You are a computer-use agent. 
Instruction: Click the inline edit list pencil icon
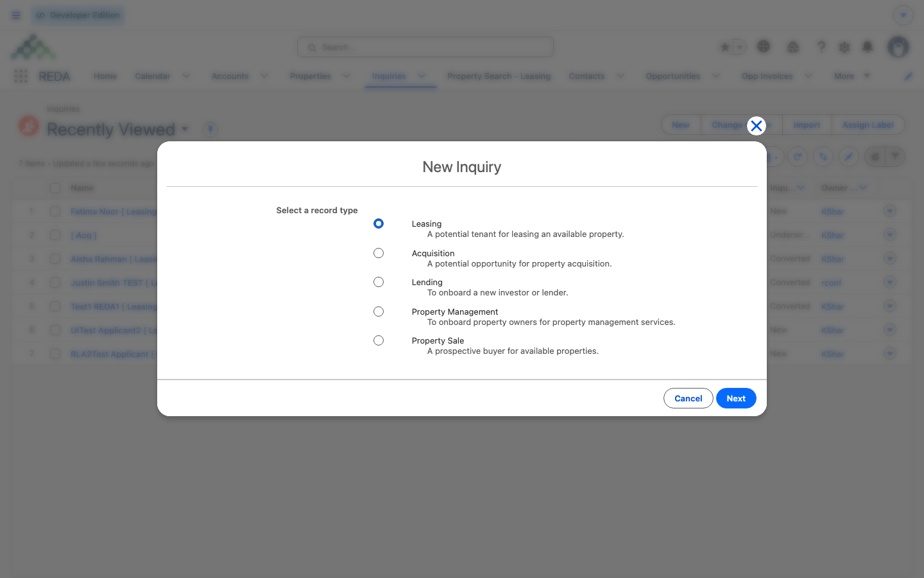point(849,157)
